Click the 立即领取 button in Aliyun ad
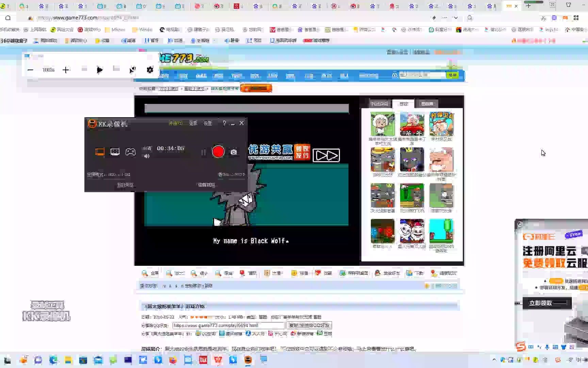Image resolution: width=588 pixels, height=368 pixels. tap(547, 303)
